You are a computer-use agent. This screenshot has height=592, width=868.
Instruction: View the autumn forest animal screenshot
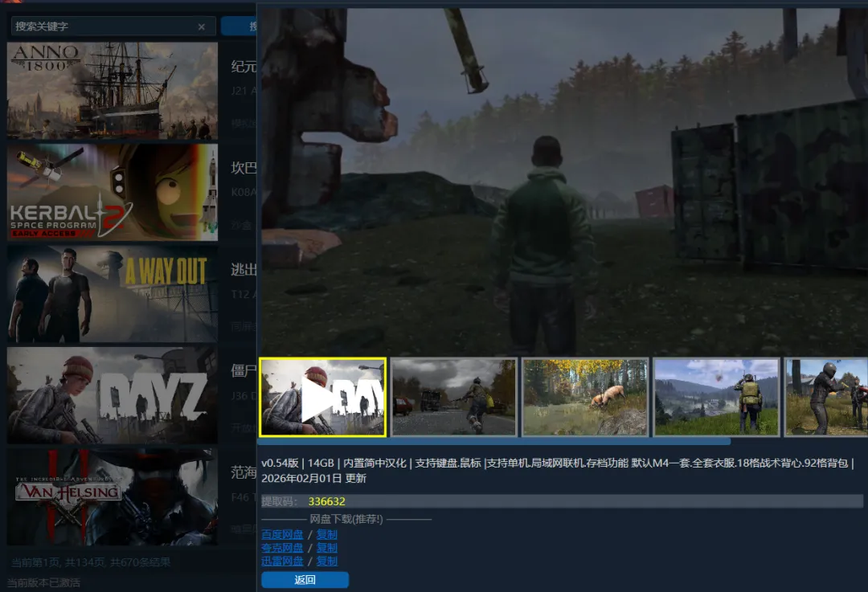[585, 398]
